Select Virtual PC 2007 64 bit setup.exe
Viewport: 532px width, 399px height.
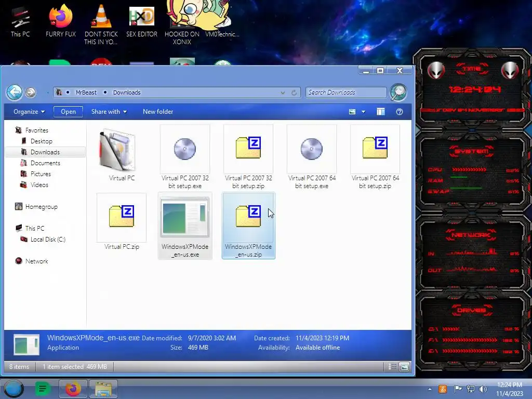tap(312, 157)
